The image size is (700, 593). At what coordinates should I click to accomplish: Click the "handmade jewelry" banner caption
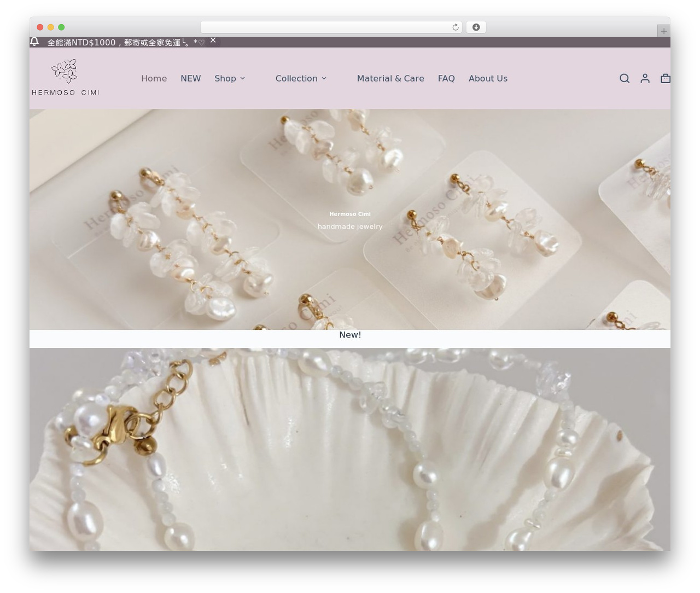pyautogui.click(x=350, y=226)
